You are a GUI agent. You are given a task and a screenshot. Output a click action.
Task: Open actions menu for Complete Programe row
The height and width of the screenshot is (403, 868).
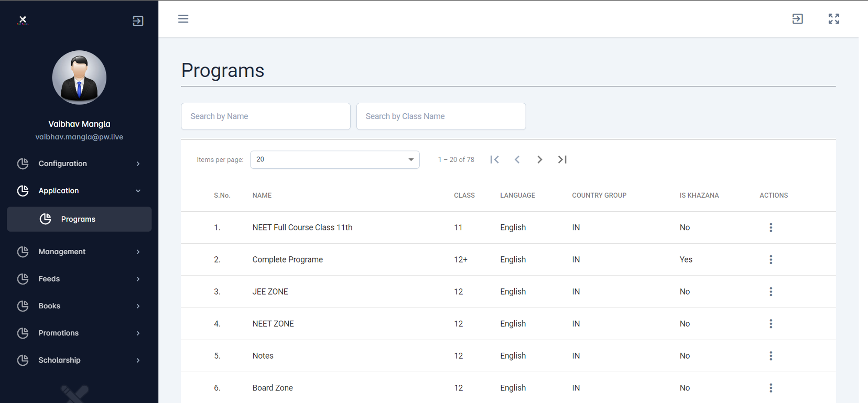click(770, 259)
